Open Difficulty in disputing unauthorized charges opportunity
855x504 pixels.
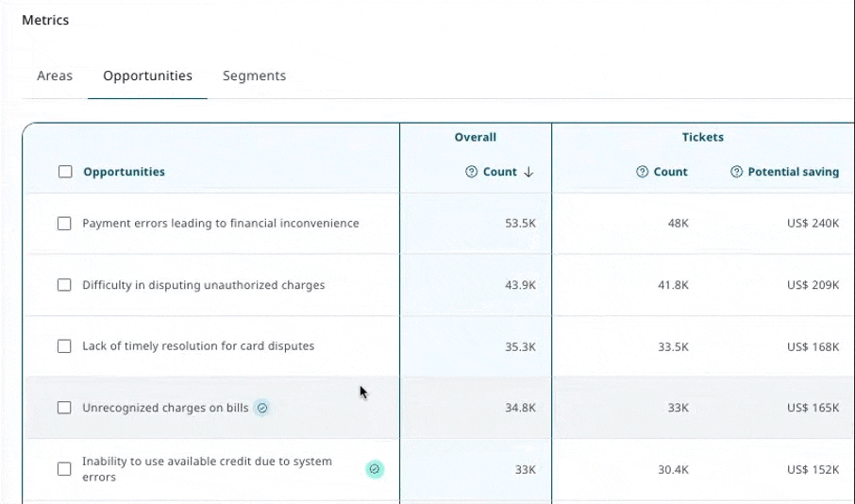[x=203, y=285]
